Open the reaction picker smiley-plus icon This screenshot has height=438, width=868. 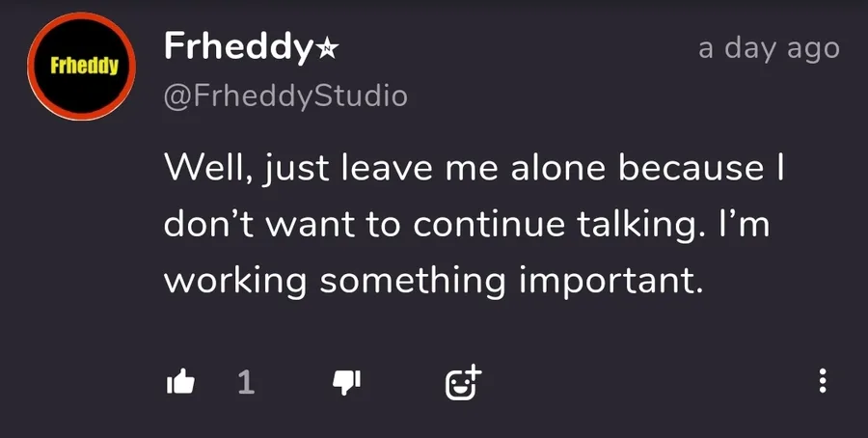(x=462, y=383)
